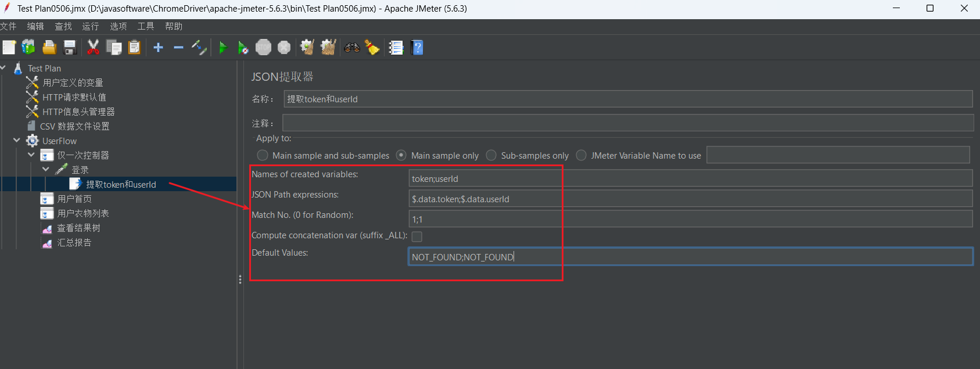The image size is (980, 369).
Task: Click the Toggle enable/disable icon
Action: [x=199, y=48]
